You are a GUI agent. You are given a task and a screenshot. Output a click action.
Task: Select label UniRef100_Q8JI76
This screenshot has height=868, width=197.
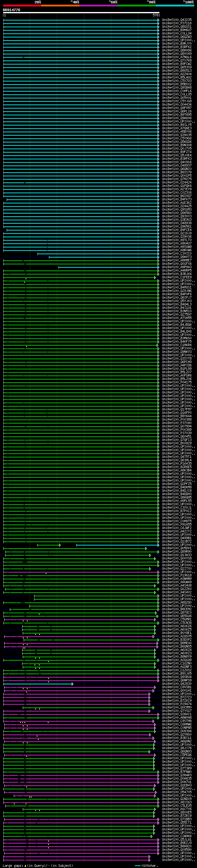click(x=177, y=748)
